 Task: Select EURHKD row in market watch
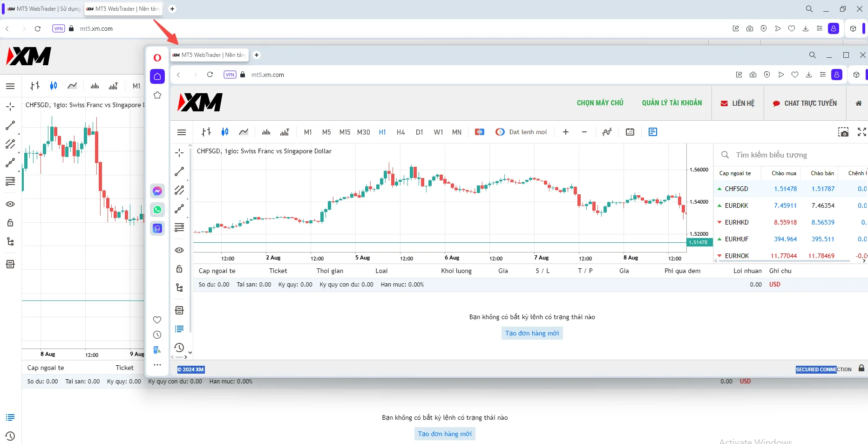point(791,222)
